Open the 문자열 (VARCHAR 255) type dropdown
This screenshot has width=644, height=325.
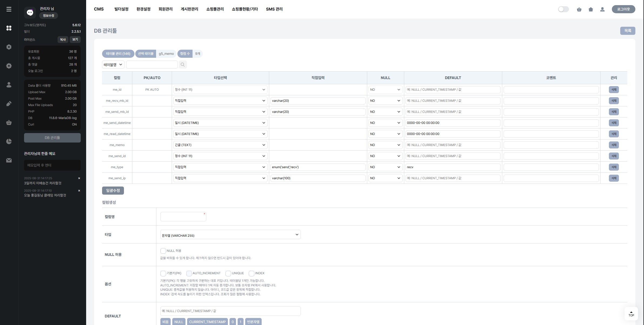point(230,235)
